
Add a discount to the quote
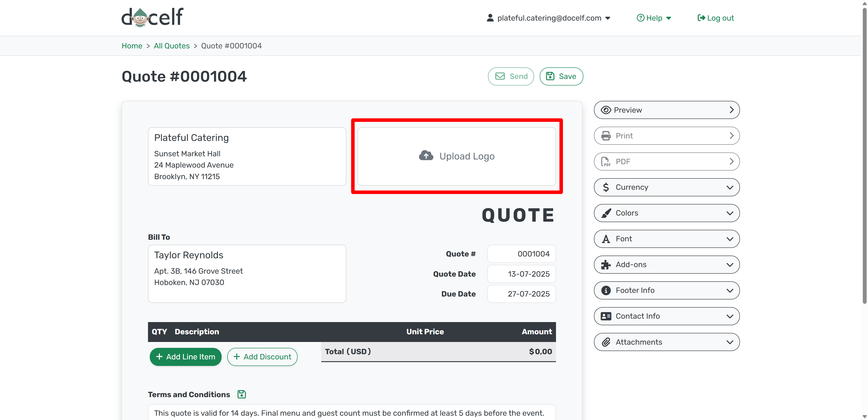262,357
